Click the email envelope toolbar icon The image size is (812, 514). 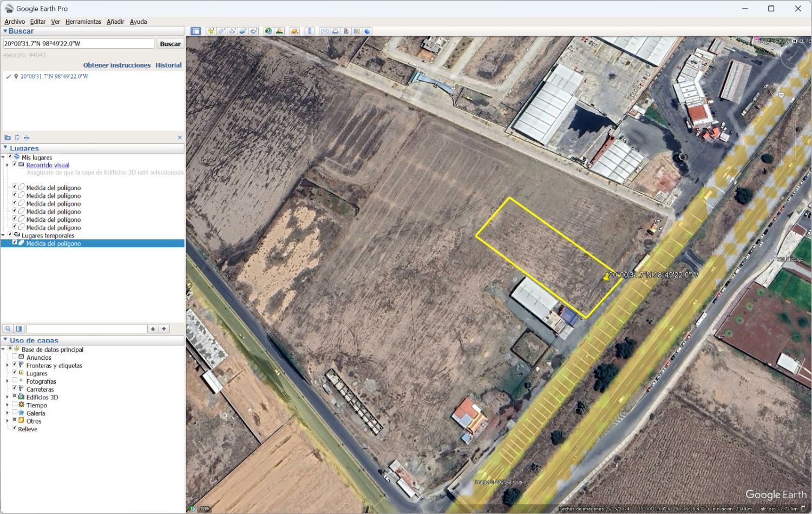click(x=324, y=31)
